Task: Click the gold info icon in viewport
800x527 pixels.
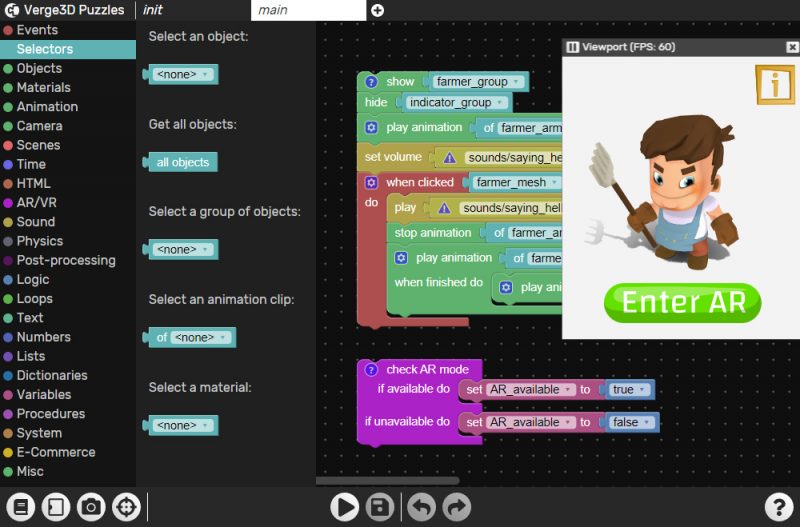Action: click(773, 84)
